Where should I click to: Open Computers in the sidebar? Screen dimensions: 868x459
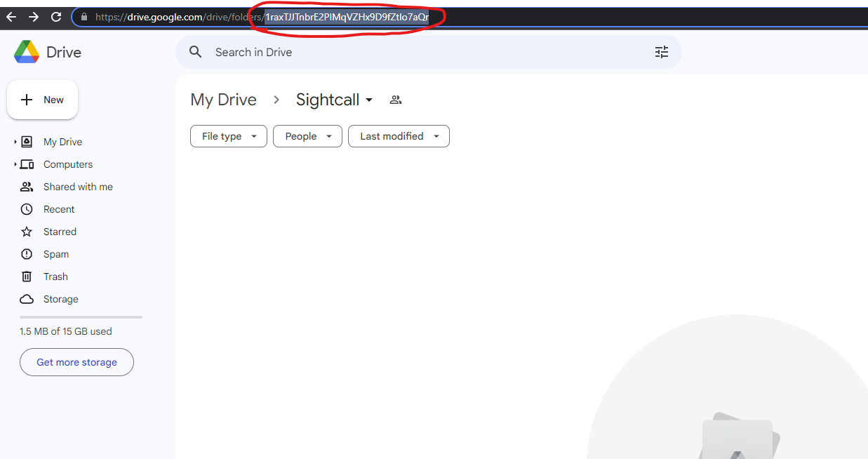(68, 164)
